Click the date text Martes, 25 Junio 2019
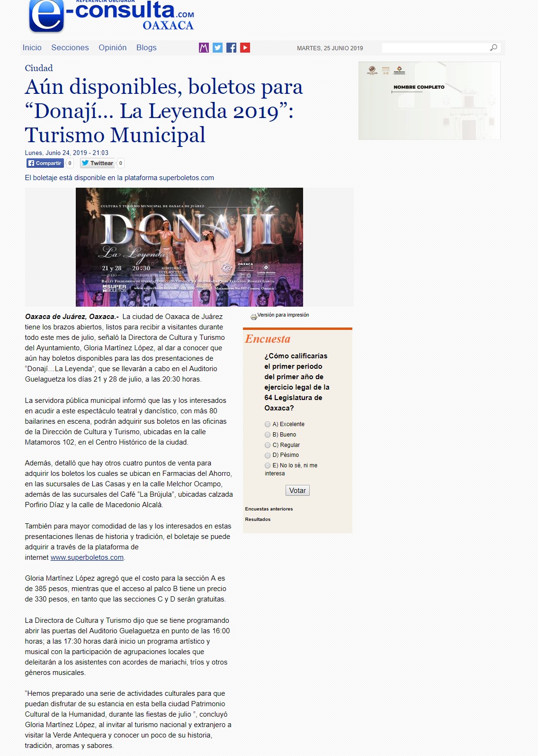538x756 pixels. 330,48
